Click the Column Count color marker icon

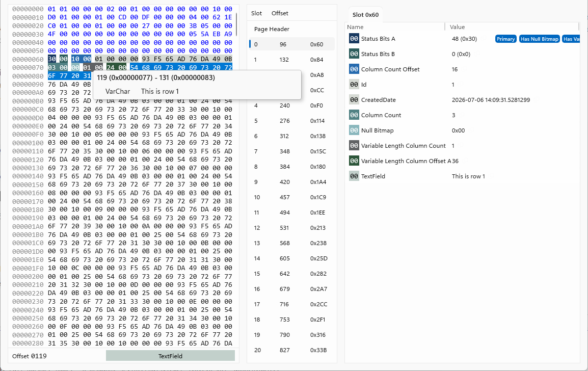point(354,115)
